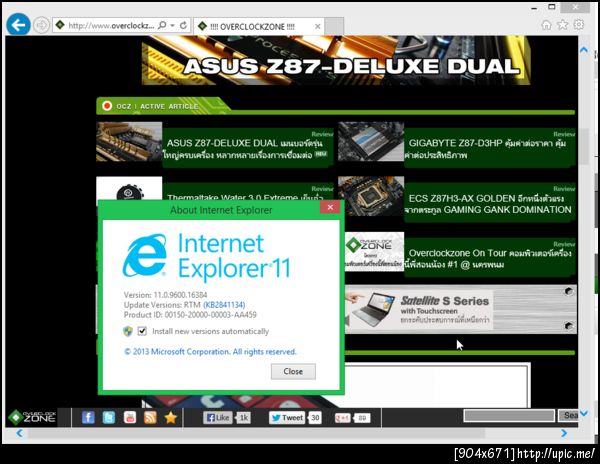Click the browser Forward arrow button
The width and height of the screenshot is (600, 464).
click(41, 25)
